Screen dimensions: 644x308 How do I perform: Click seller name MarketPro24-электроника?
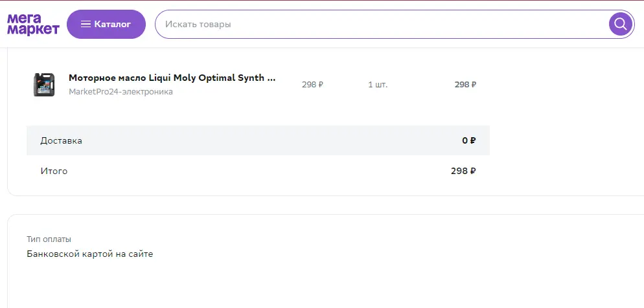click(121, 91)
